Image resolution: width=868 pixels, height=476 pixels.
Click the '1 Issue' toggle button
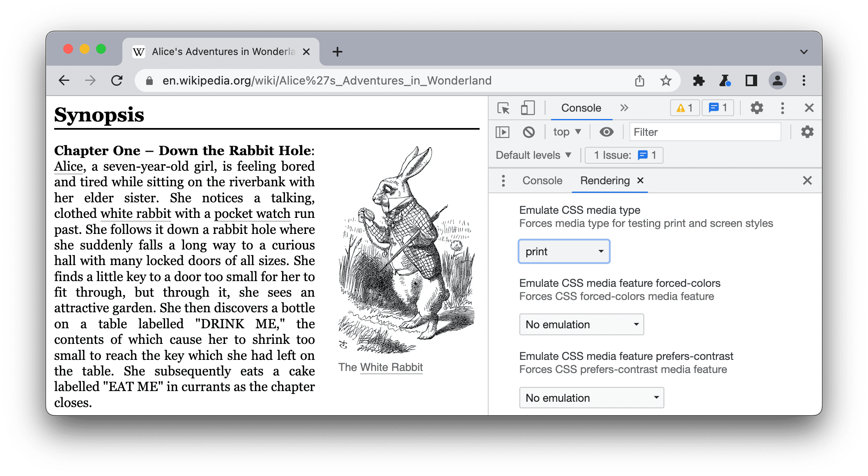click(x=623, y=155)
